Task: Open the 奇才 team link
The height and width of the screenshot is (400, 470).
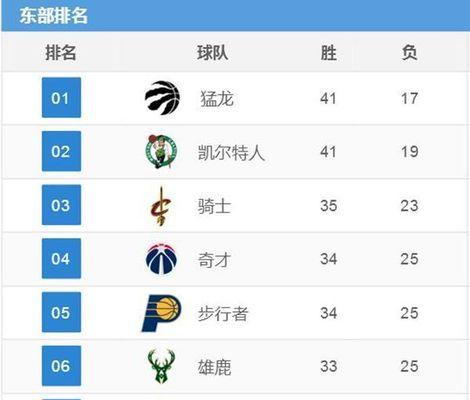Action: click(214, 260)
